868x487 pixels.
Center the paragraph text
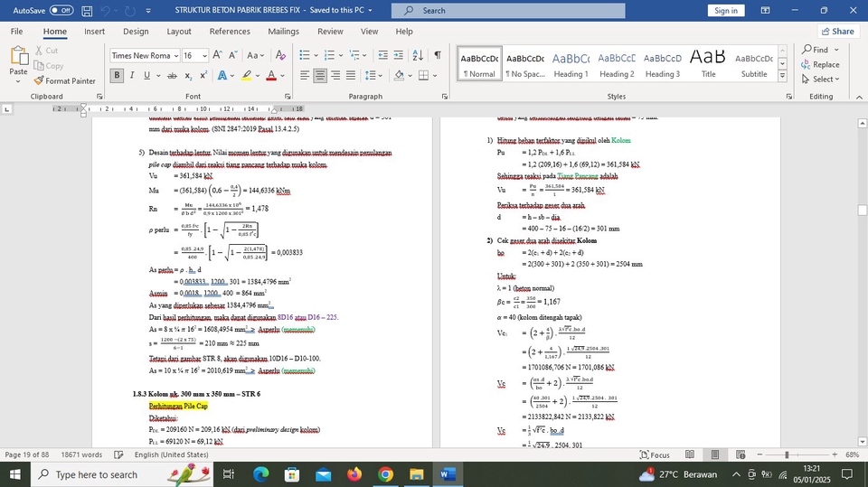(320, 75)
